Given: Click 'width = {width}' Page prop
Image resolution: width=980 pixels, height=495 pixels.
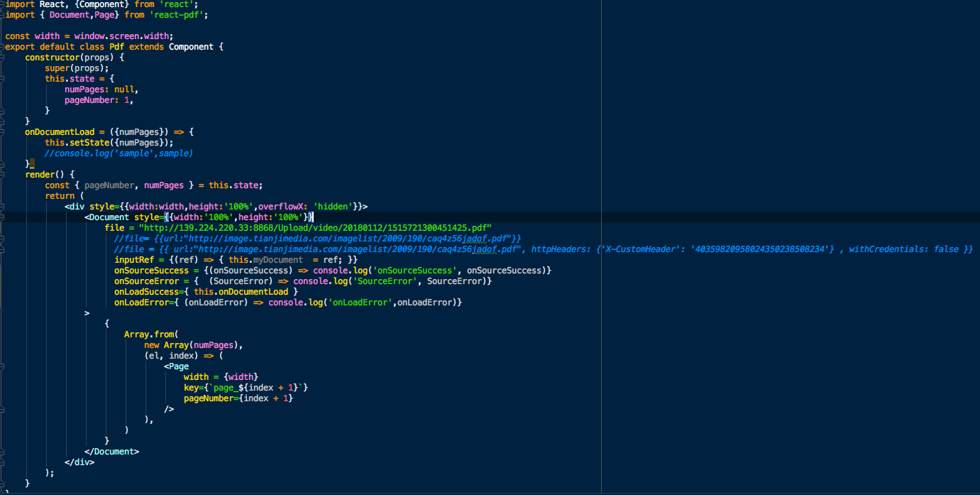Looking at the screenshot, I should [221, 377].
